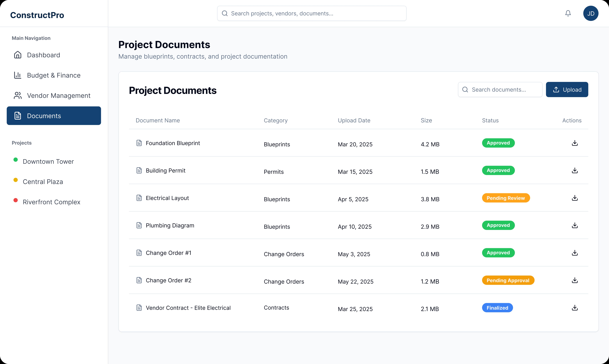This screenshot has height=364, width=609.
Task: Open Budget & Finance section
Action: click(x=54, y=75)
